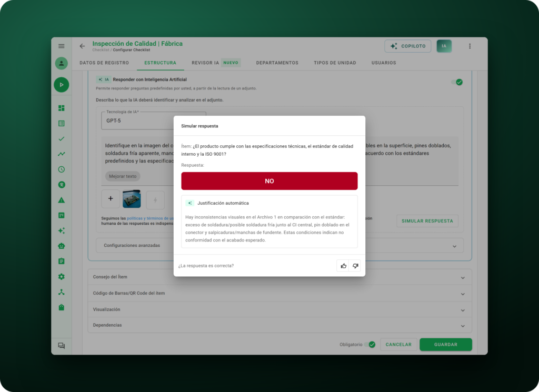Go back with the arrow icon
The height and width of the screenshot is (392, 539).
[82, 46]
